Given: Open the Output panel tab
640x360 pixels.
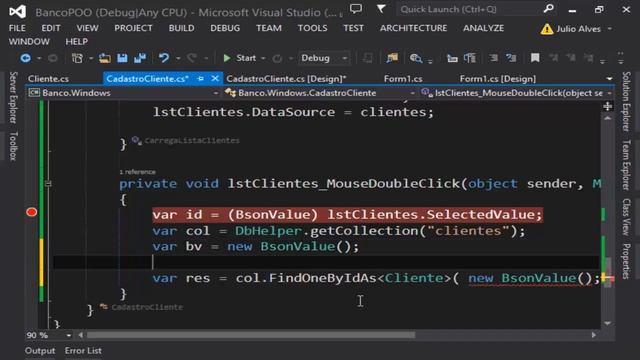Looking at the screenshot, I should [40, 351].
